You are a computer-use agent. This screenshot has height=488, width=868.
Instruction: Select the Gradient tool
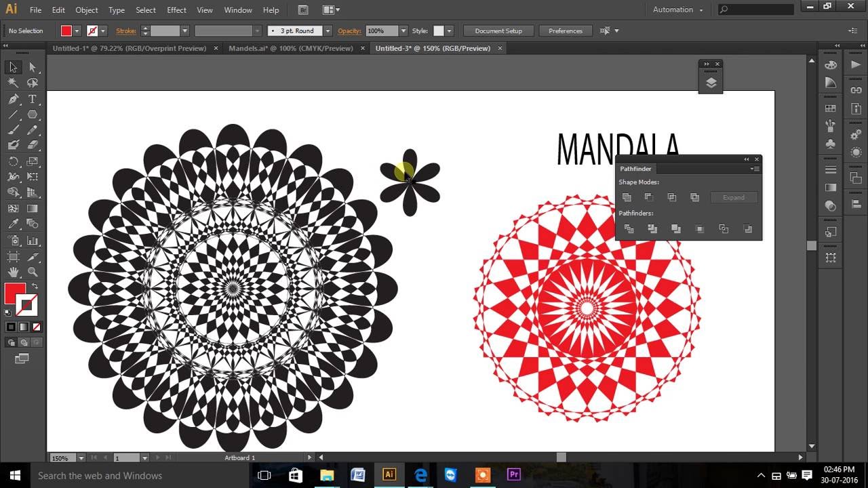(x=32, y=209)
